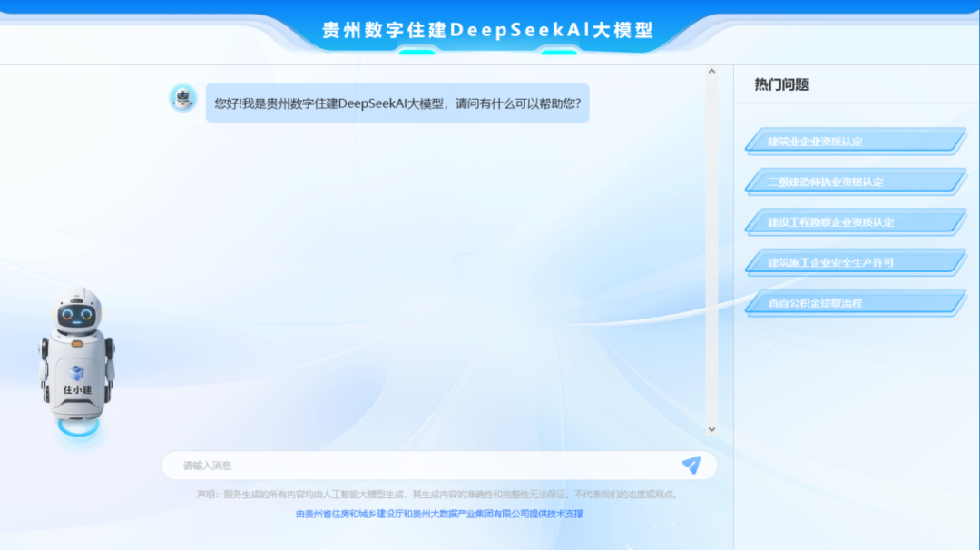Click the chat panel scrollbar track
Viewport: 980px width, 550px height.
(x=711, y=250)
